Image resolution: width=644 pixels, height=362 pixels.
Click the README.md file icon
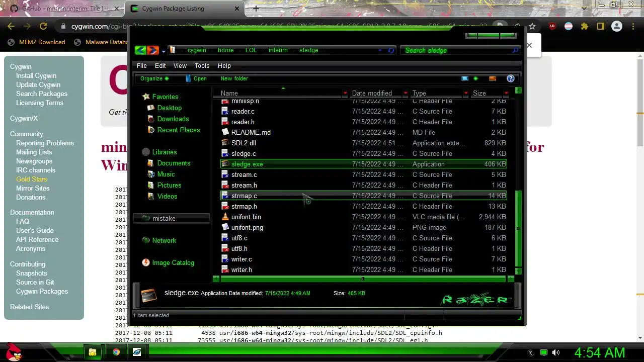[x=225, y=132]
